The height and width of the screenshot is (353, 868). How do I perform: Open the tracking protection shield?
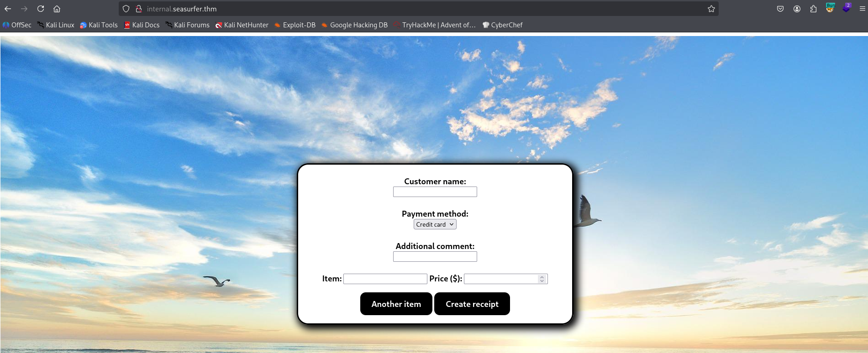[x=126, y=9]
